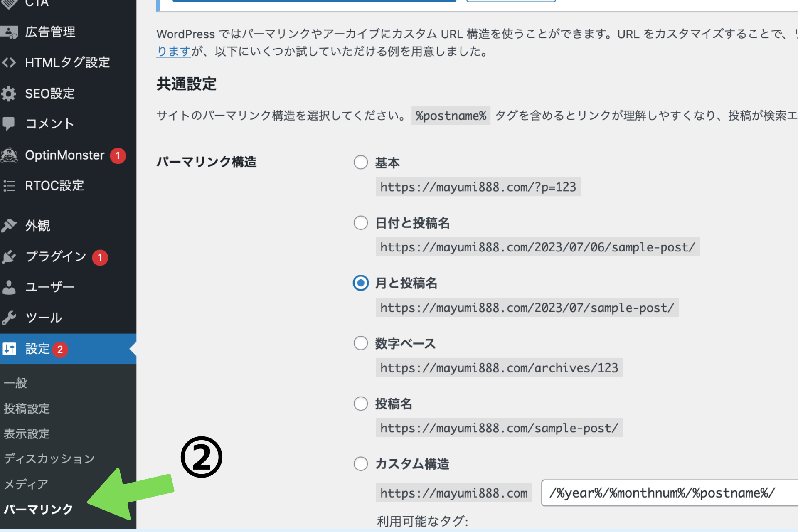Viewport: 798px width, 532px height.
Task: Enable the カスタム構造 radio option
Action: [x=361, y=464]
